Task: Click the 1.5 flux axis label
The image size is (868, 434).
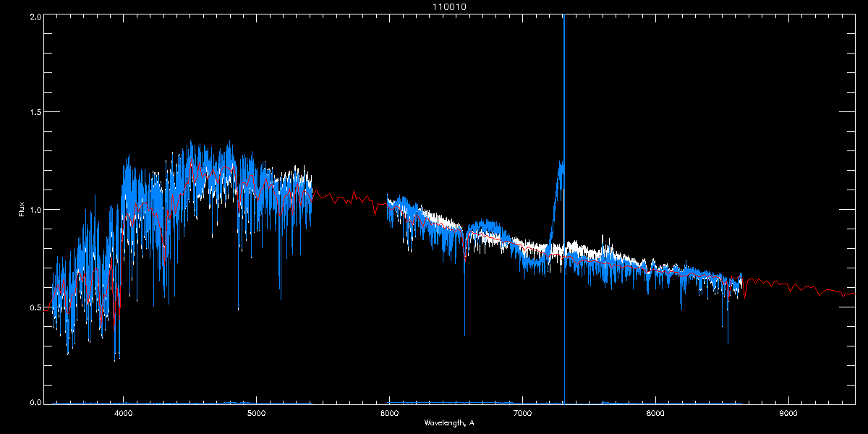Action: 35,112
